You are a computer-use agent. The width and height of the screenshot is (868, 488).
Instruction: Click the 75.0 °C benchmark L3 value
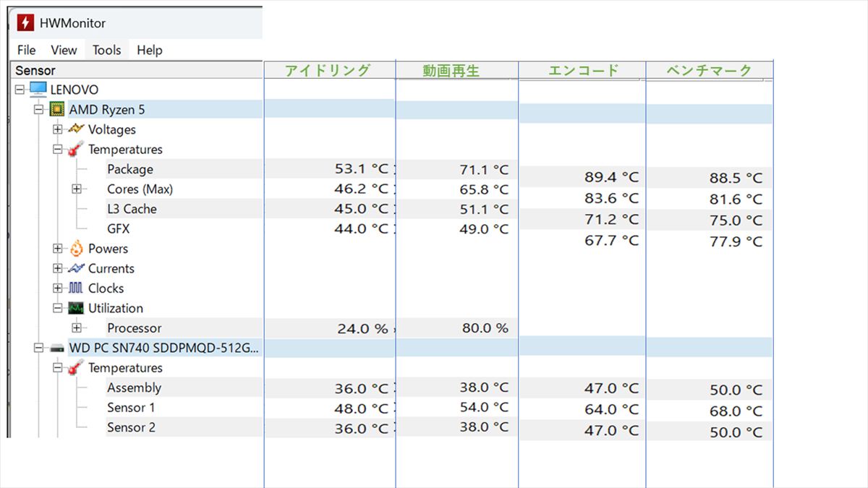pyautogui.click(x=736, y=221)
